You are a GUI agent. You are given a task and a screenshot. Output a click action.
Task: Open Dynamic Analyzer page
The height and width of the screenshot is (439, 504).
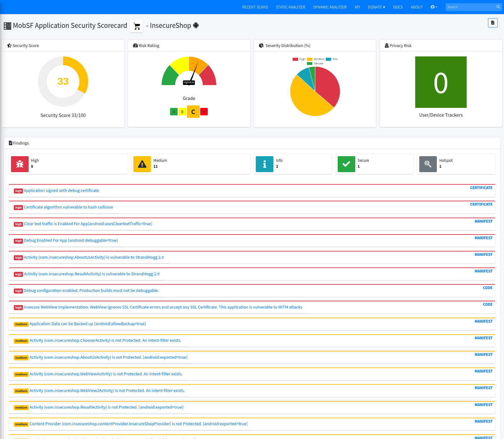coord(330,7)
